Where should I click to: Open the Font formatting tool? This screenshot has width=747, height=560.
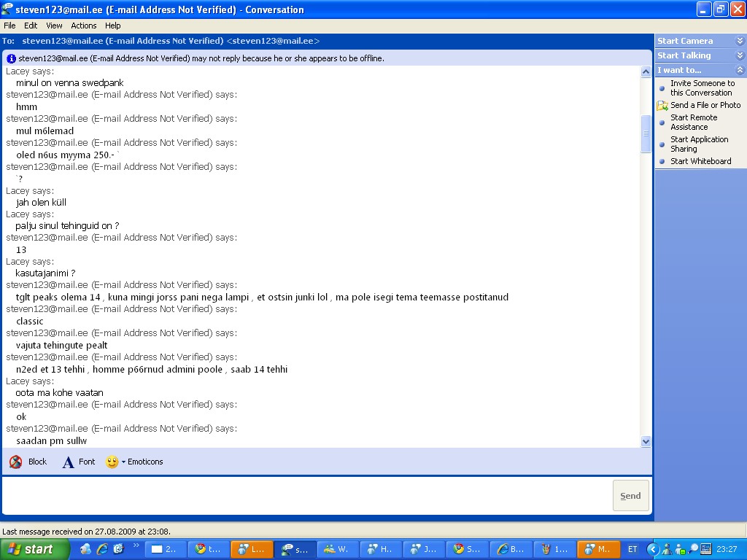point(69,462)
